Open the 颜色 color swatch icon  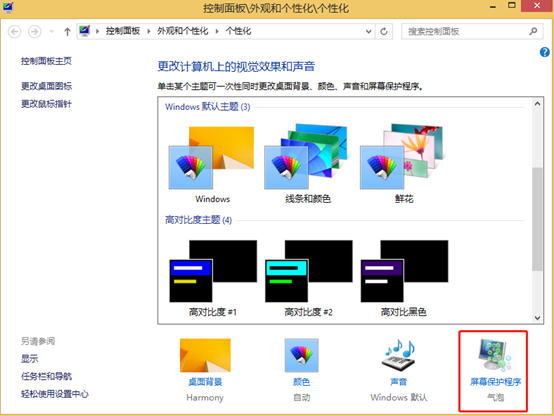301,355
